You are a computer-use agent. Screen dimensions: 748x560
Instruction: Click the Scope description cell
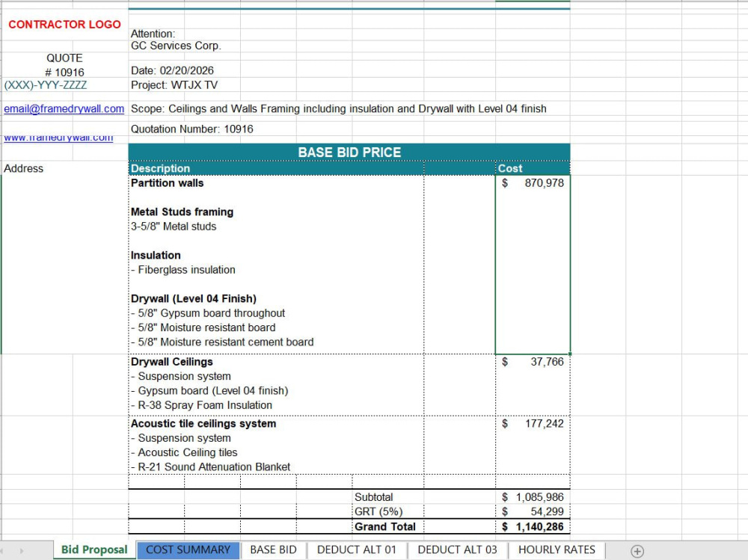338,108
